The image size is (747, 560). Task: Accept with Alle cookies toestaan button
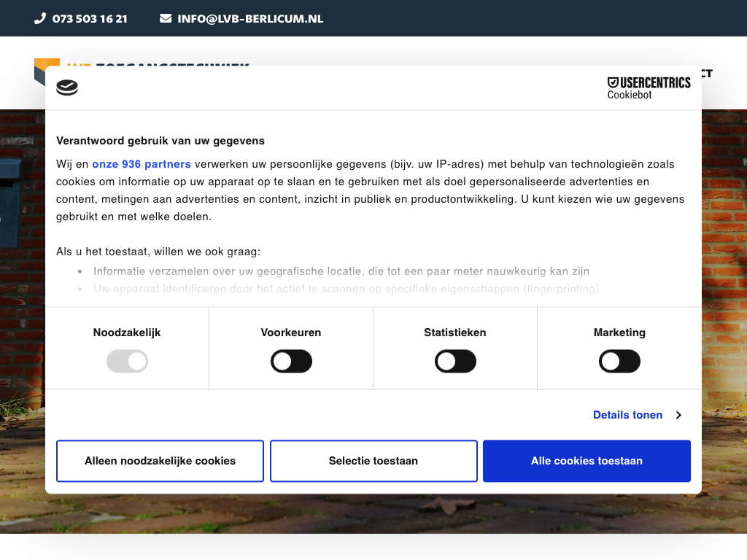pyautogui.click(x=587, y=461)
